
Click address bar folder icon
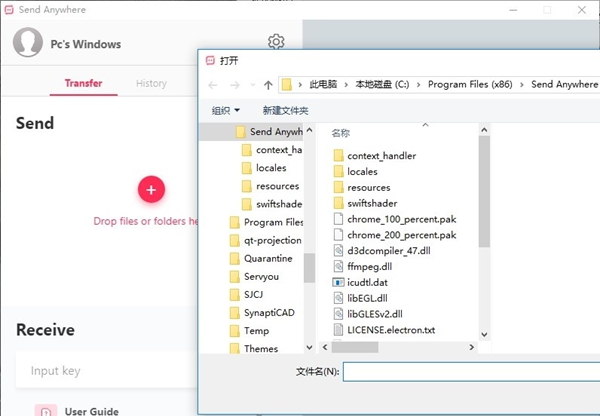point(287,85)
